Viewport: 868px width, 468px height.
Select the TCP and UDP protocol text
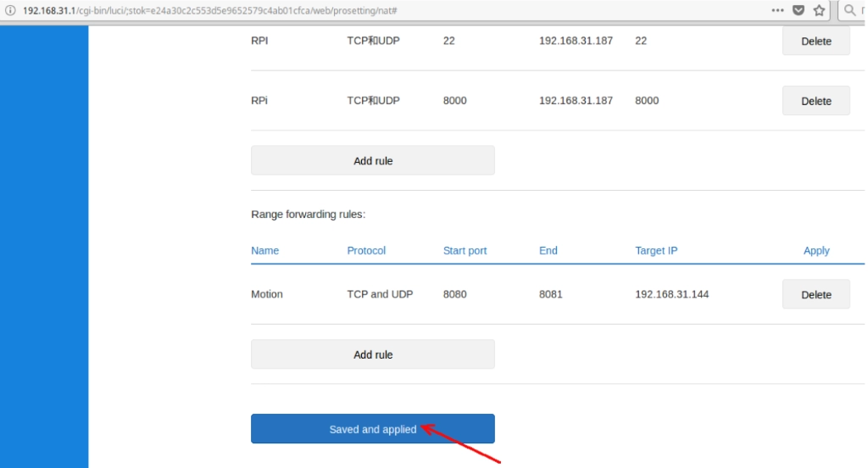click(380, 294)
